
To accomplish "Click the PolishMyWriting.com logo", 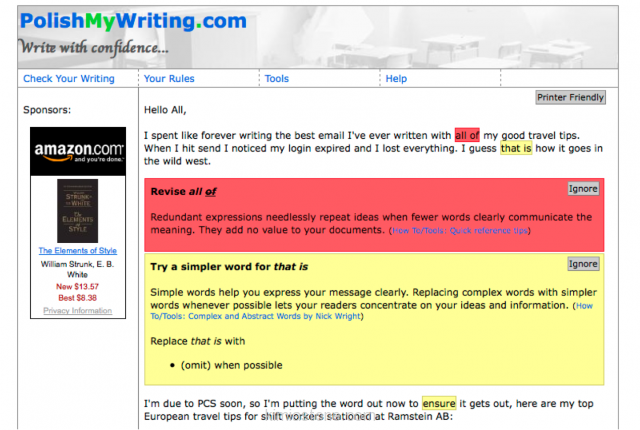I will coord(132,20).
